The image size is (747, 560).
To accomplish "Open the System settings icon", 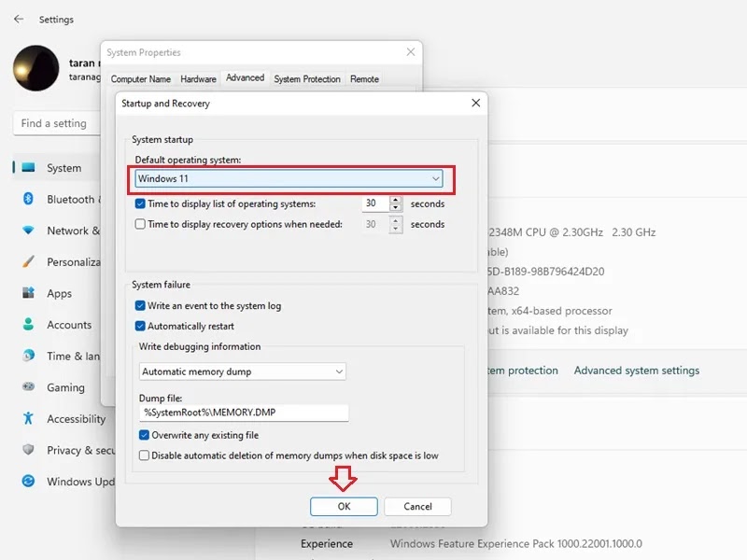I will click(x=29, y=168).
